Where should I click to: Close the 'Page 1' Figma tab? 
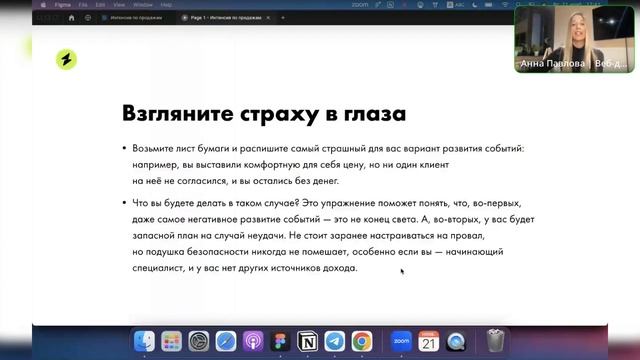pos(268,18)
